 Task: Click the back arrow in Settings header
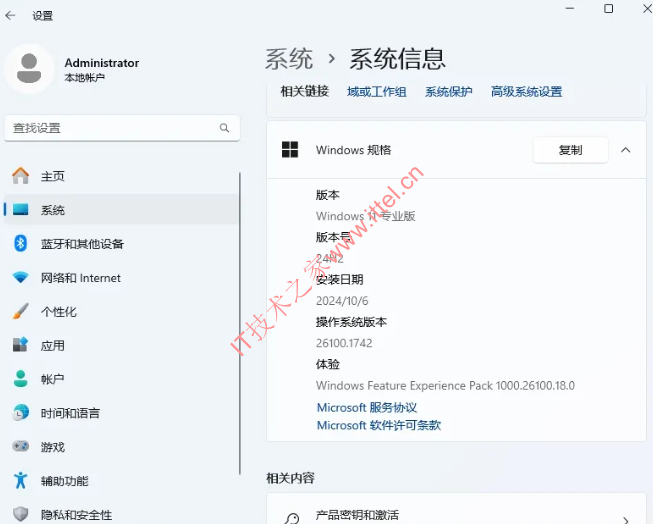[x=10, y=16]
